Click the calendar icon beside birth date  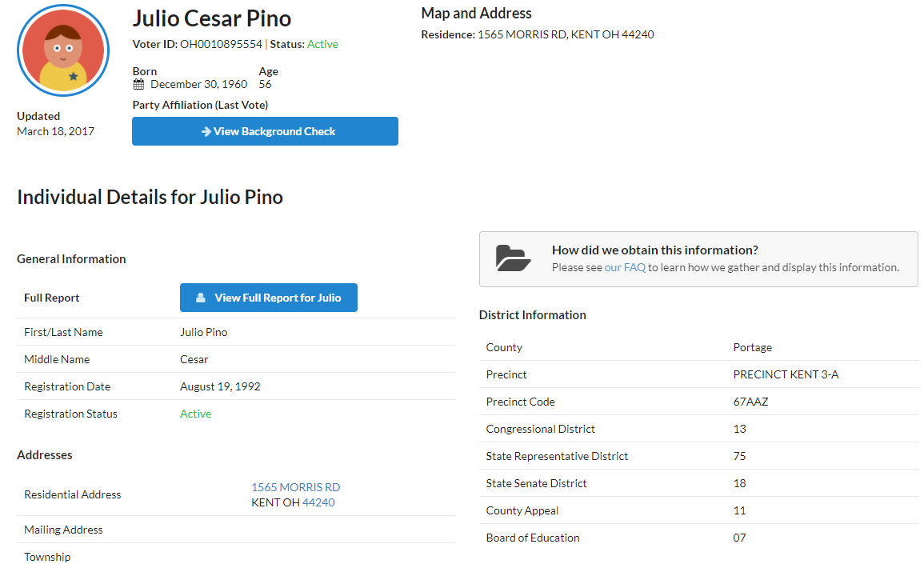[x=138, y=84]
